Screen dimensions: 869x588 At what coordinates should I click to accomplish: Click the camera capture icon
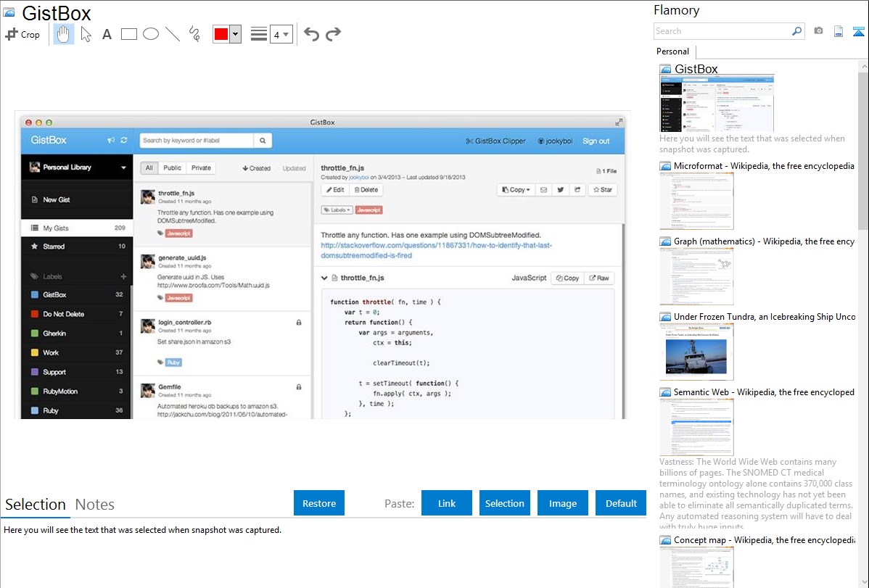pyautogui.click(x=818, y=31)
